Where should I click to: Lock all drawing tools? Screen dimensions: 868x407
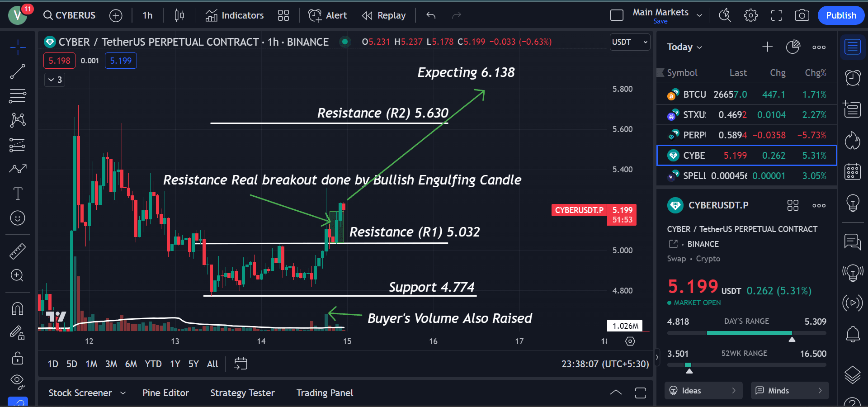click(x=18, y=358)
